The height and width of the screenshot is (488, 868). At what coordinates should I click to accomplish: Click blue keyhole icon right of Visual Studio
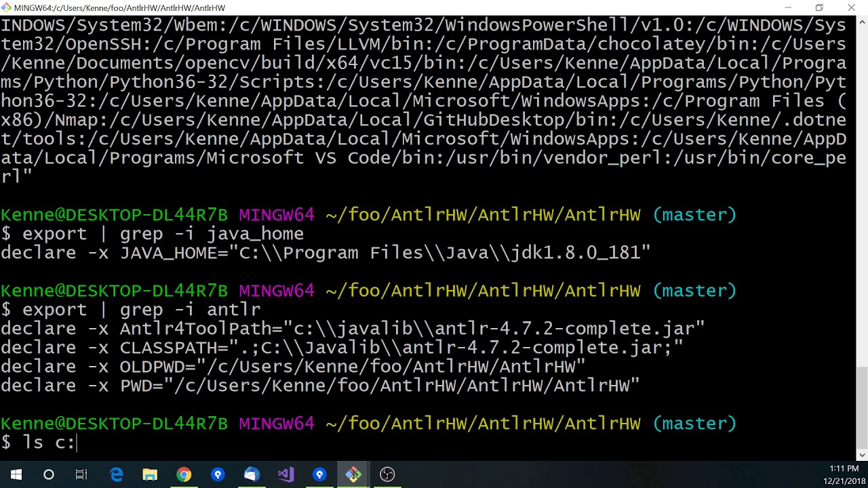pyautogui.click(x=319, y=474)
